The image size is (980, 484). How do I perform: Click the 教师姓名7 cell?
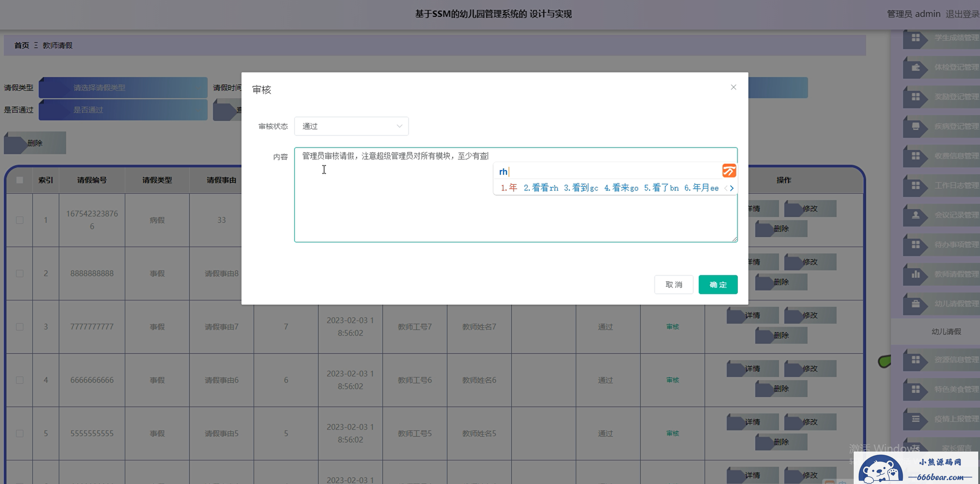479,327
